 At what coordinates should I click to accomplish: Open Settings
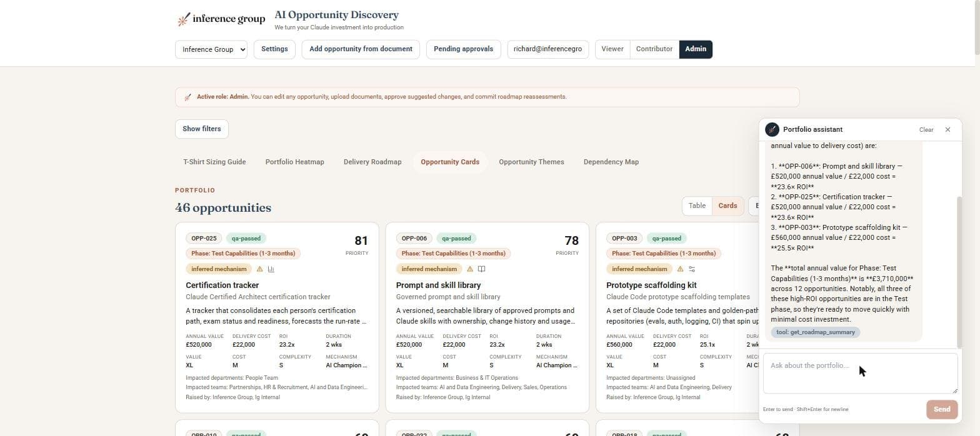pos(274,49)
